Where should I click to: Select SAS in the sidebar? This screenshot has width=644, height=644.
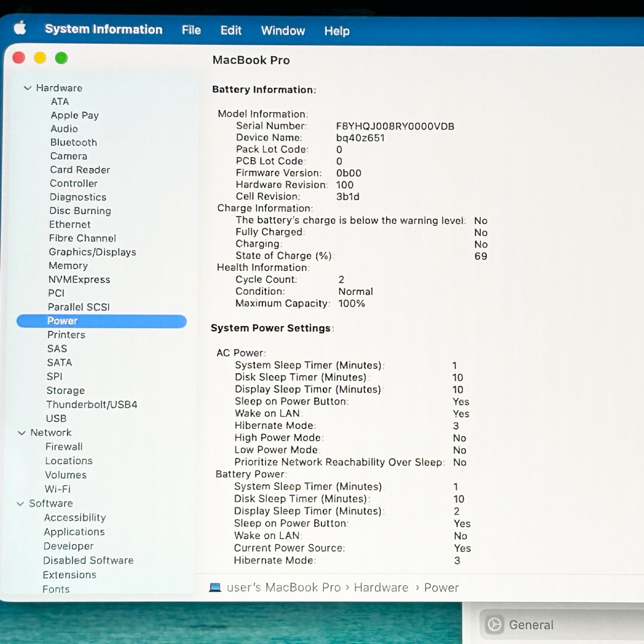pyautogui.click(x=57, y=349)
